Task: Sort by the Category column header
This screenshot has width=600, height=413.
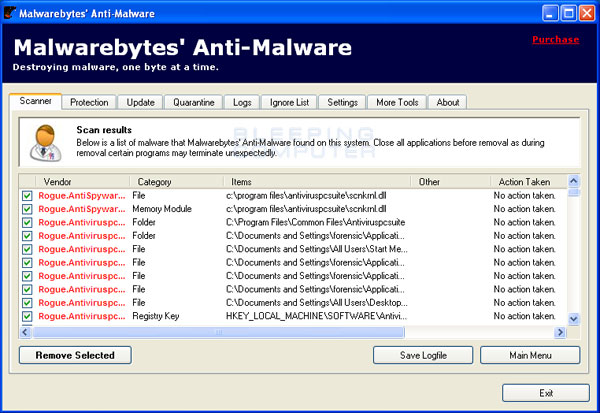Action: tap(176, 182)
